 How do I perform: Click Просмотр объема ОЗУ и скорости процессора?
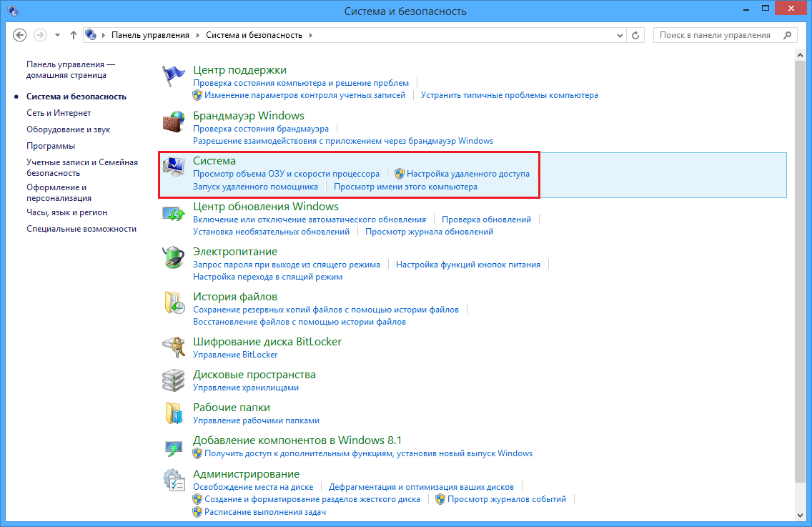pyautogui.click(x=287, y=174)
